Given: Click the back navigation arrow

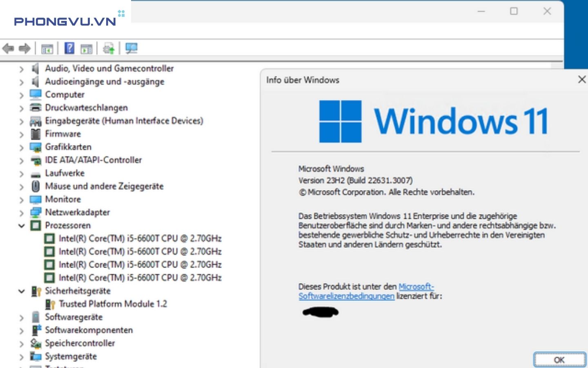Looking at the screenshot, I should click(x=9, y=48).
